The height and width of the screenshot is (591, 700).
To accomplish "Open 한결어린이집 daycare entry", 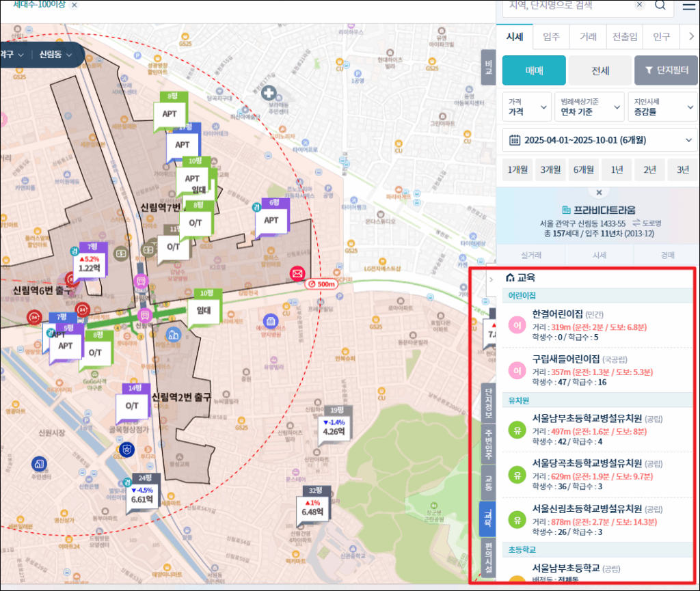I will click(557, 314).
